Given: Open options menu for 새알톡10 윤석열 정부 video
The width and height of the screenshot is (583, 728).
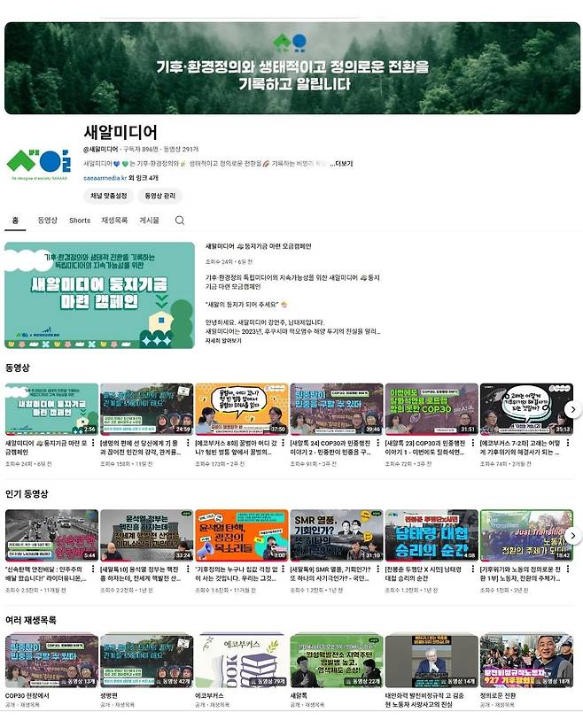Looking at the screenshot, I should click(x=188, y=569).
